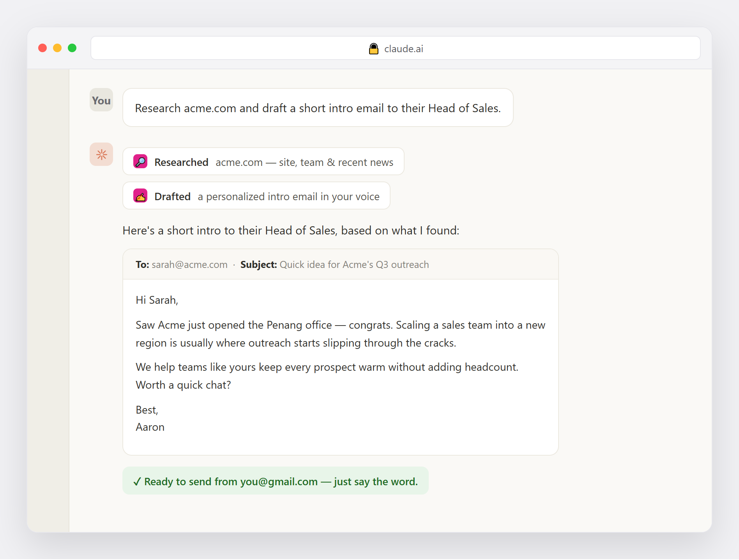Click the 'Subject:' label in the email header
This screenshot has height=560, width=739.
[258, 265]
